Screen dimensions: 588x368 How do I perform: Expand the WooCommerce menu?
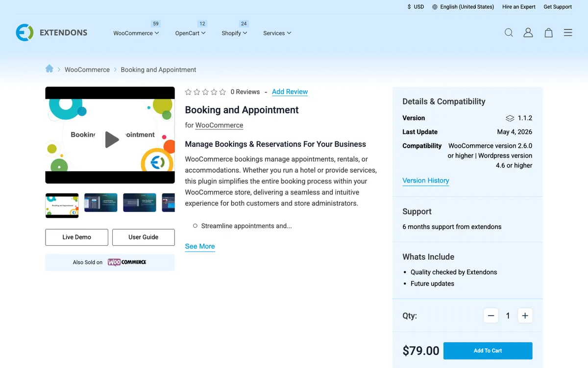(x=136, y=33)
